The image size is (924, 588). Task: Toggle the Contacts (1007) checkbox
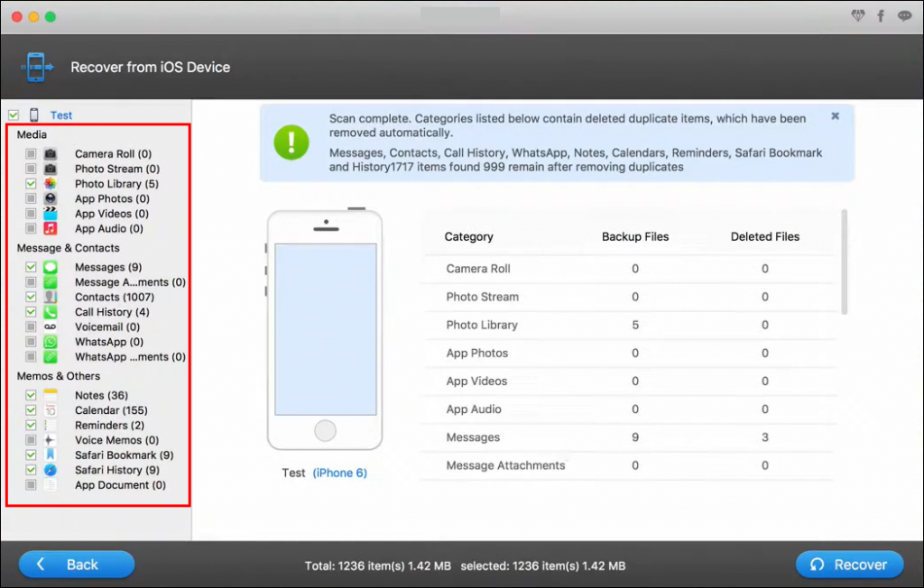pos(31,297)
